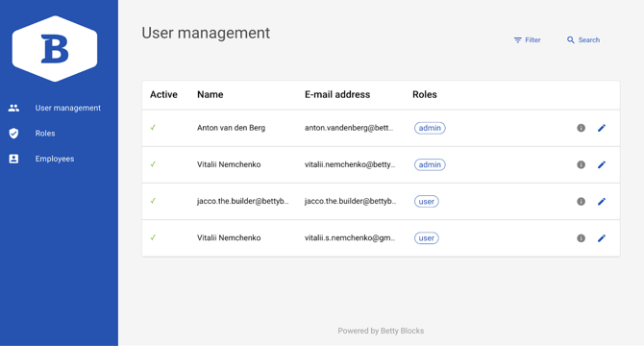Screen dimensions: 644x346
Task: Edit the vitalii.nemchenko@betty admin row
Action: pos(602,164)
